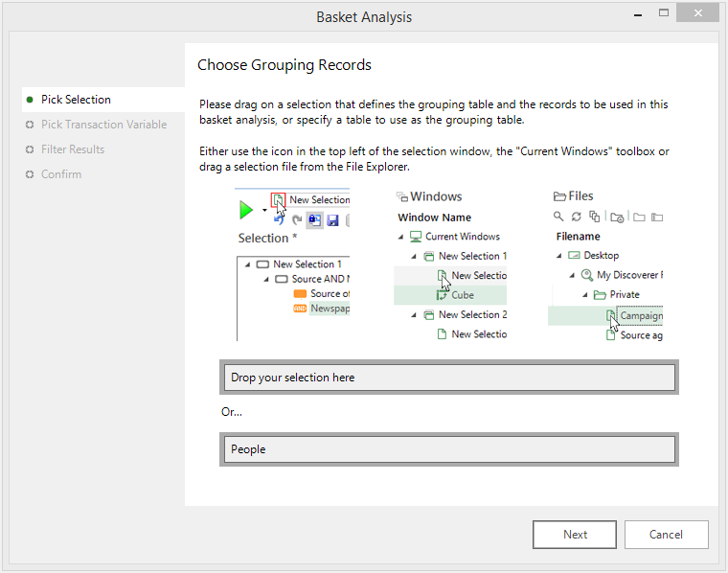
Task: Click window icon beside New Selection 1 in Windows panel
Action: pyautogui.click(x=429, y=257)
